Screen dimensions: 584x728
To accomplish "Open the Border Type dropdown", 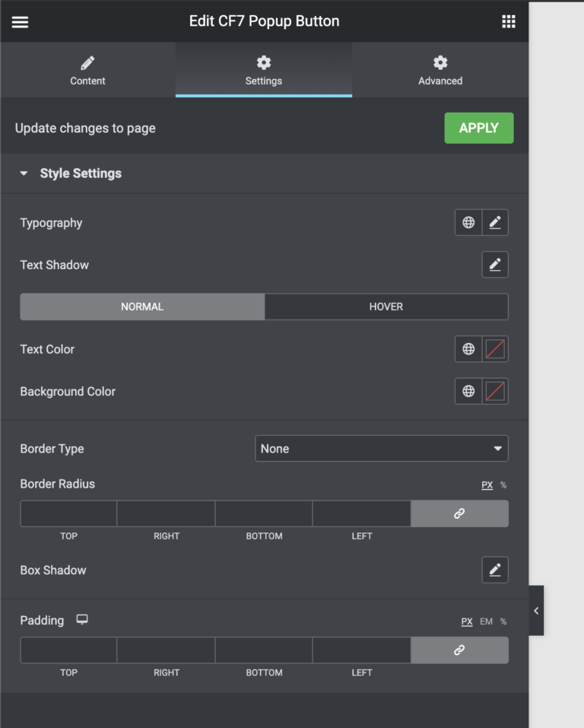I will pos(381,448).
